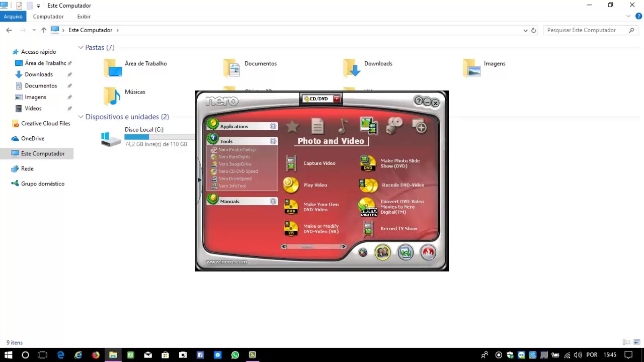Open recent locations dropdown beside Forward
The height and width of the screenshot is (362, 644).
click(x=34, y=30)
